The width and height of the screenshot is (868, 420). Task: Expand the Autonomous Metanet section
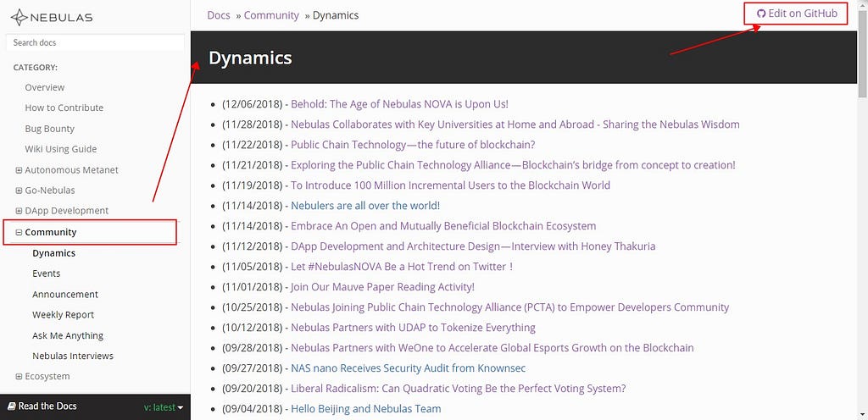coord(19,170)
